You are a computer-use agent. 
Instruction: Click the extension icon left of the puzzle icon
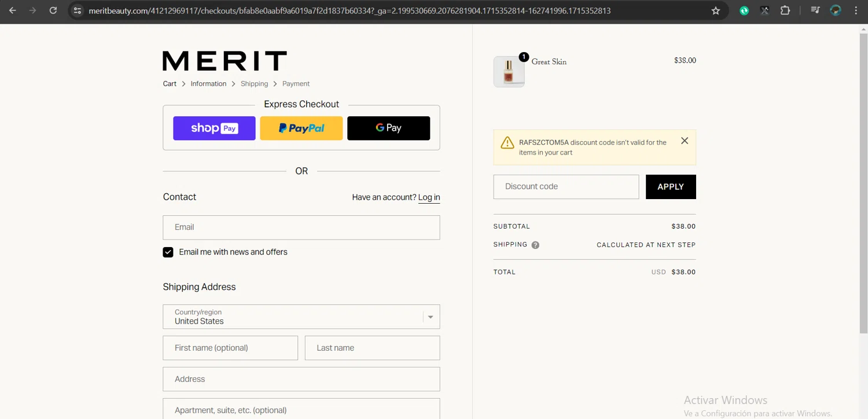765,10
